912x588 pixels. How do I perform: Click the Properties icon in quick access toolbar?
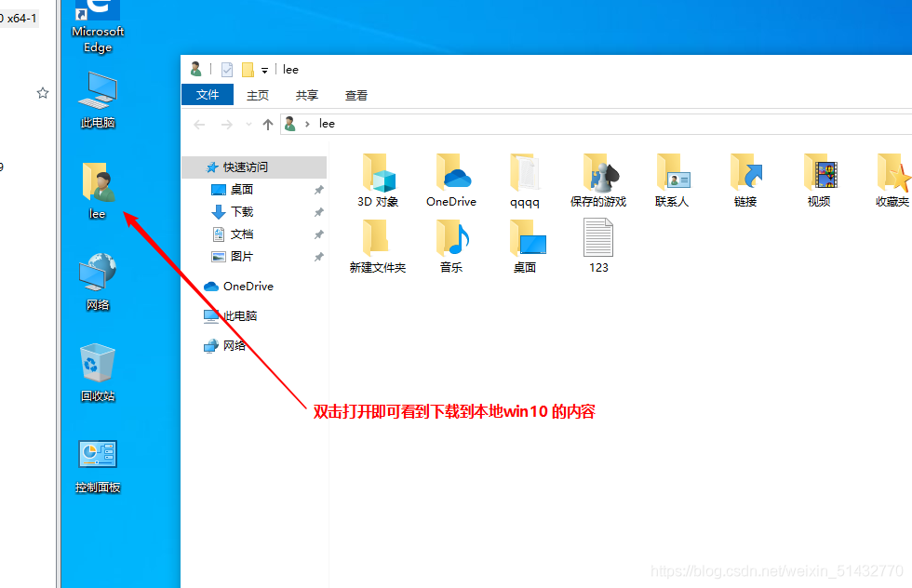[227, 70]
